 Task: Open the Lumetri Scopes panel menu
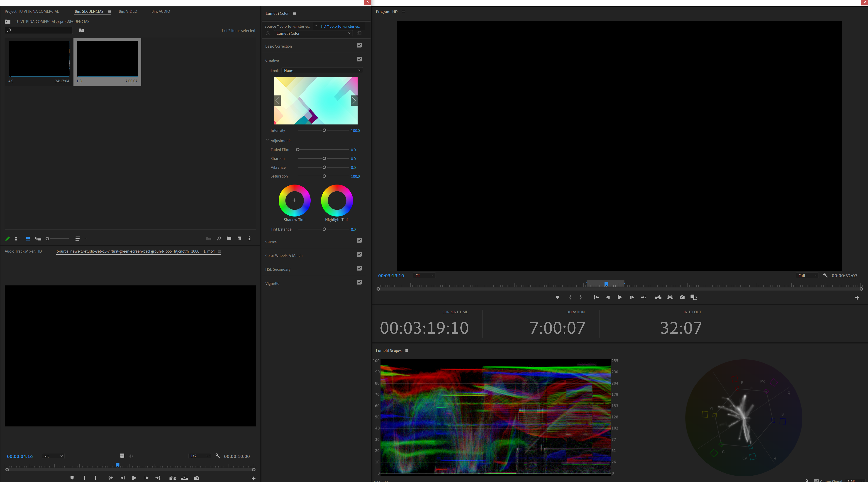(407, 350)
